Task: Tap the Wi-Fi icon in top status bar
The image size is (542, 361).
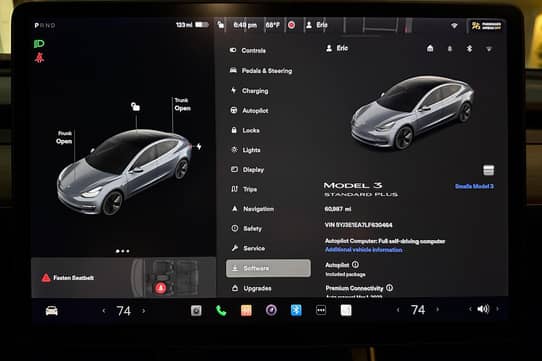Action: coord(454,26)
